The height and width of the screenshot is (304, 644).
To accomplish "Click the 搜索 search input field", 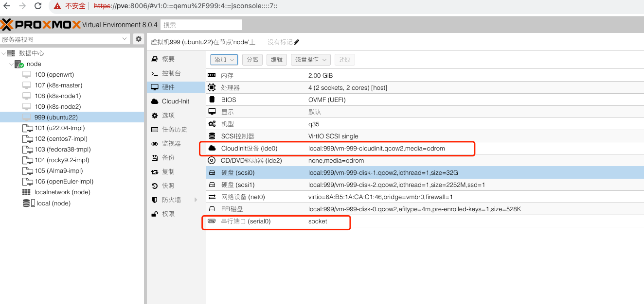I will pyautogui.click(x=201, y=25).
